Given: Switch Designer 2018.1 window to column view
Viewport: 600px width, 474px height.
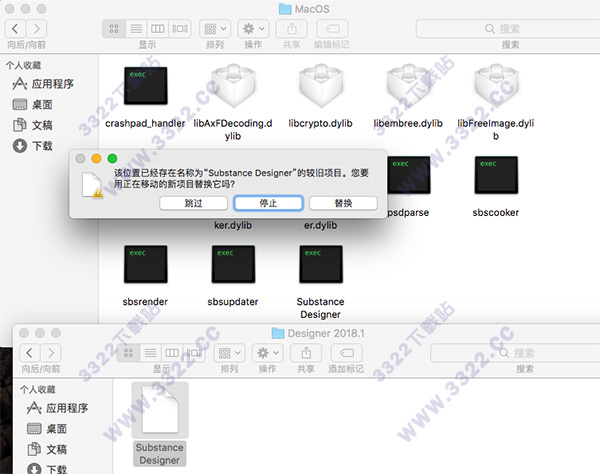Looking at the screenshot, I should click(172, 353).
